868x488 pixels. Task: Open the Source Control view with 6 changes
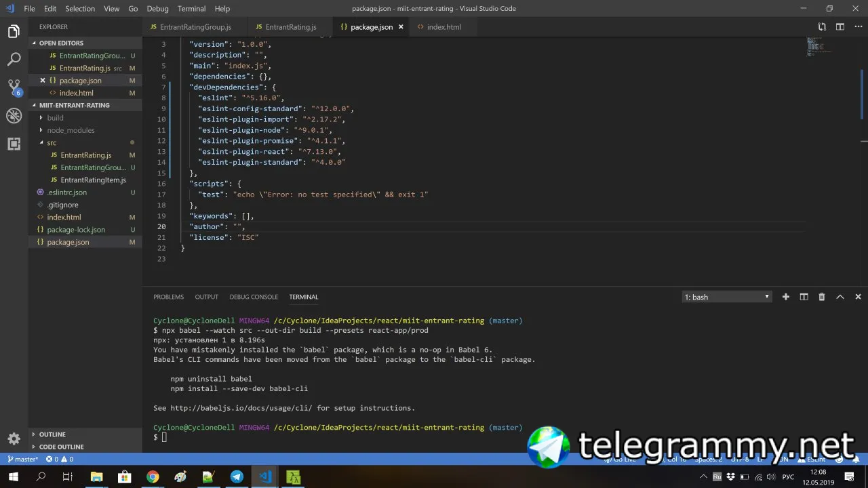coord(14,87)
